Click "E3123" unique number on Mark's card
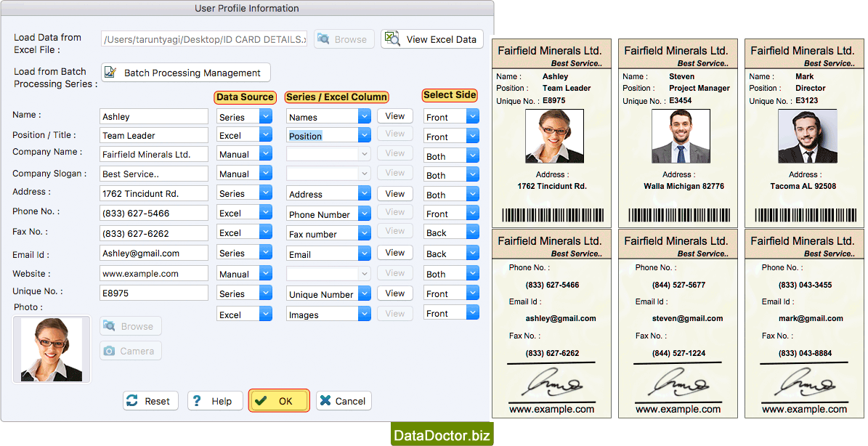This screenshot has width=868, height=446. click(x=806, y=100)
